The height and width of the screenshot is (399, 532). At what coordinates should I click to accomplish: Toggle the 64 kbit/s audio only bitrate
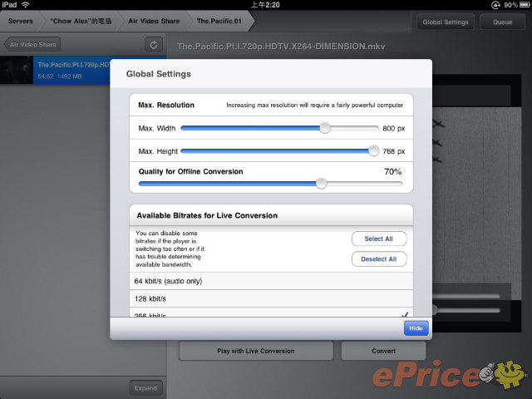coord(270,281)
